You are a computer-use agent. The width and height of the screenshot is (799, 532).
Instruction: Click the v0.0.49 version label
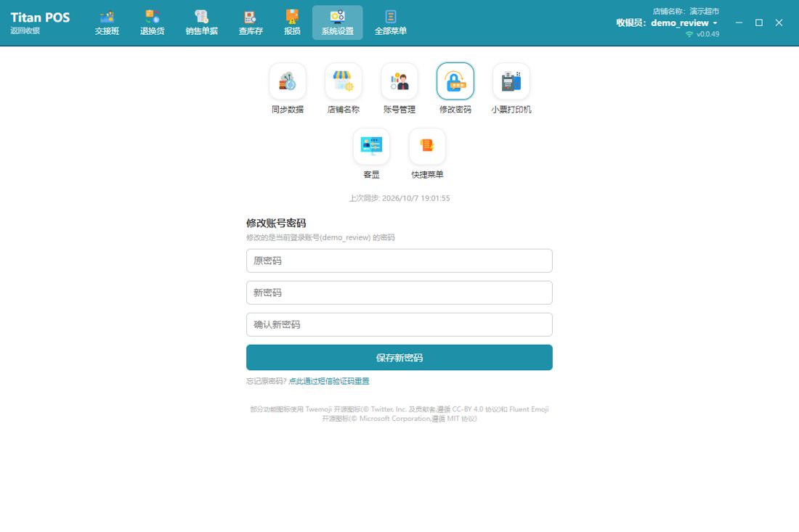click(x=707, y=34)
